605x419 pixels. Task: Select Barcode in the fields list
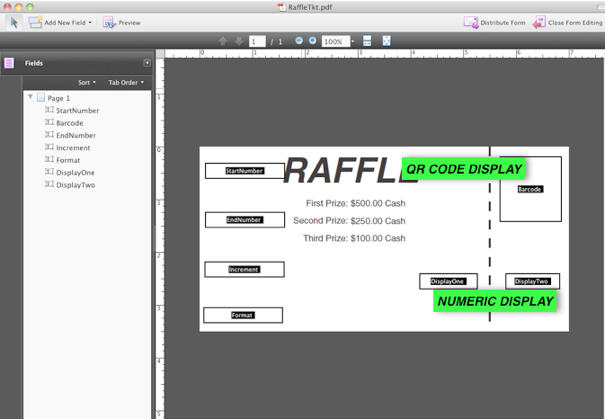pyautogui.click(x=64, y=123)
